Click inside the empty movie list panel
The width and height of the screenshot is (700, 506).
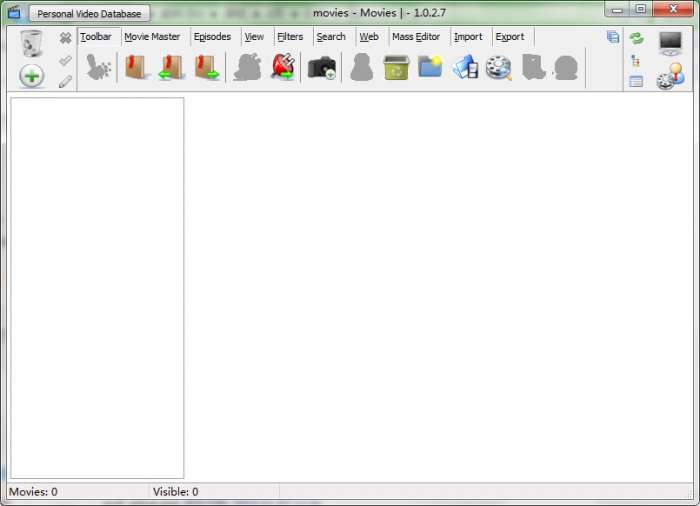pyautogui.click(x=97, y=287)
